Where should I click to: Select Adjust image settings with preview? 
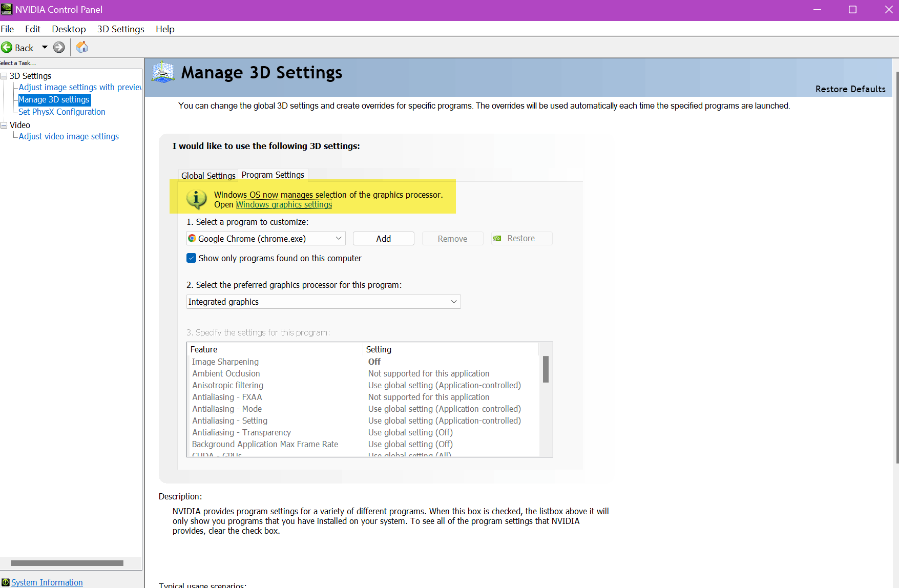pyautogui.click(x=80, y=87)
